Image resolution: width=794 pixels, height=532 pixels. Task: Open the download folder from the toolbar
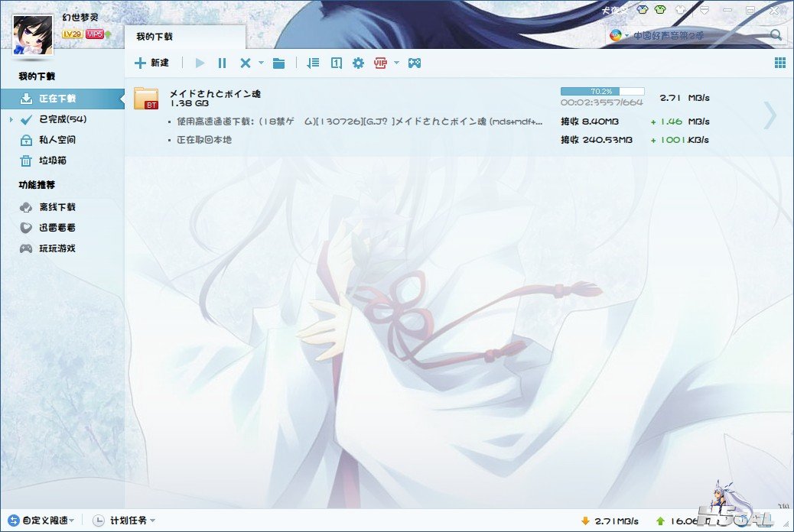278,63
